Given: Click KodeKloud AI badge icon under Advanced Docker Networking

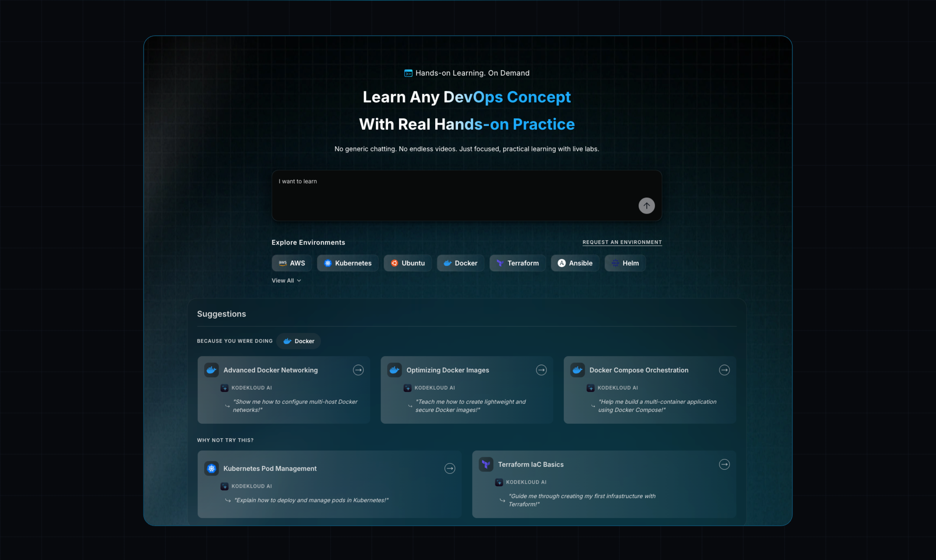Looking at the screenshot, I should pos(224,388).
